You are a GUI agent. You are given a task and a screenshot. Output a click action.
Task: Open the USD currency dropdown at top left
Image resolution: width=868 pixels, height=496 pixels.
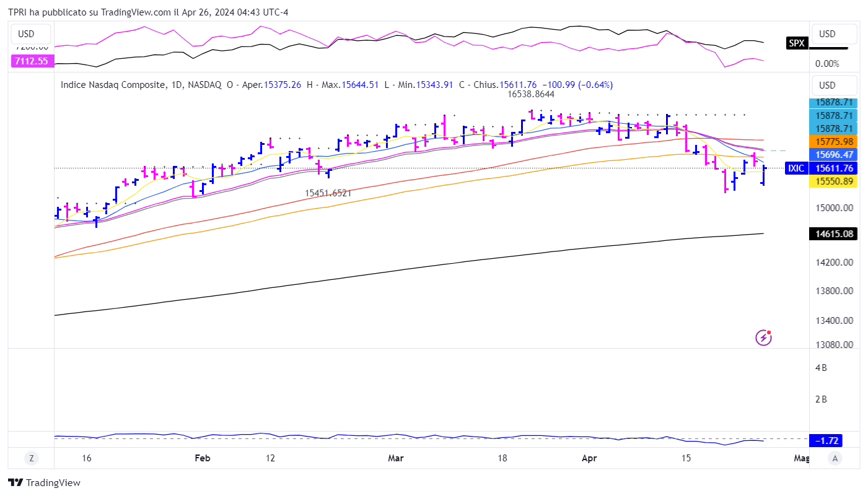pyautogui.click(x=26, y=34)
